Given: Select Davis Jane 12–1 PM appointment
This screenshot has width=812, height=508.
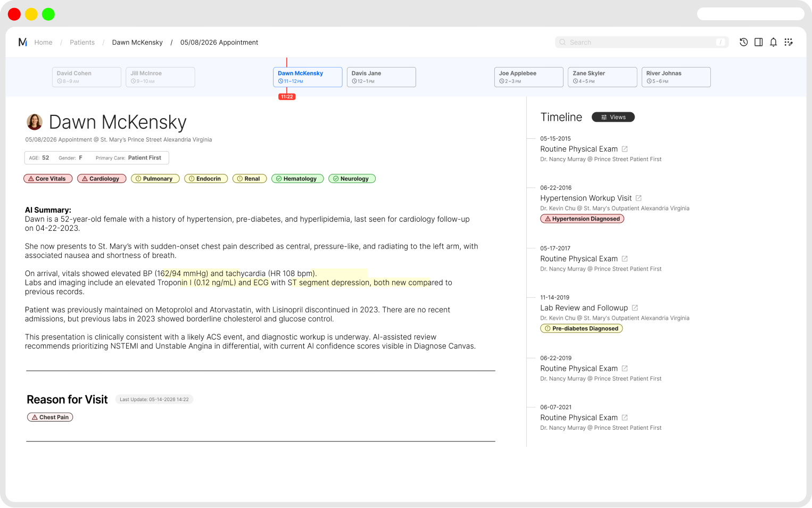Looking at the screenshot, I should point(381,77).
